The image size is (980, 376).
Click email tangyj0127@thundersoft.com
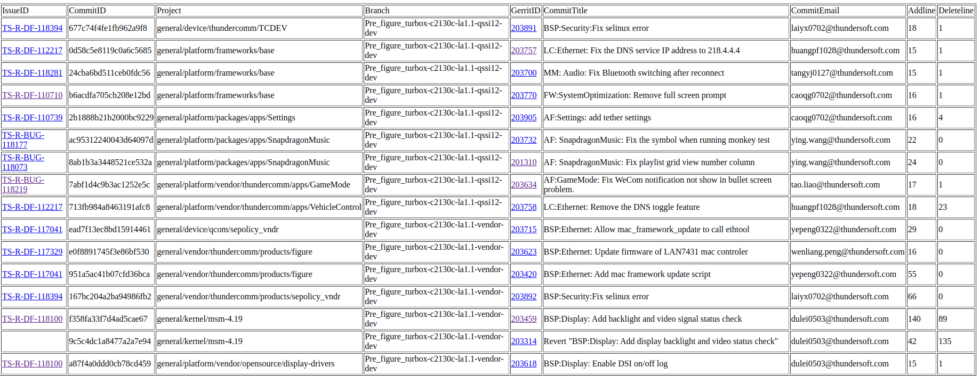coord(842,73)
